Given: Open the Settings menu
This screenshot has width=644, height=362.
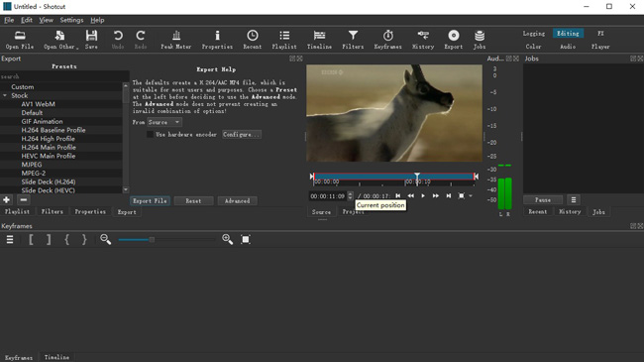Looking at the screenshot, I should pyautogui.click(x=71, y=20).
